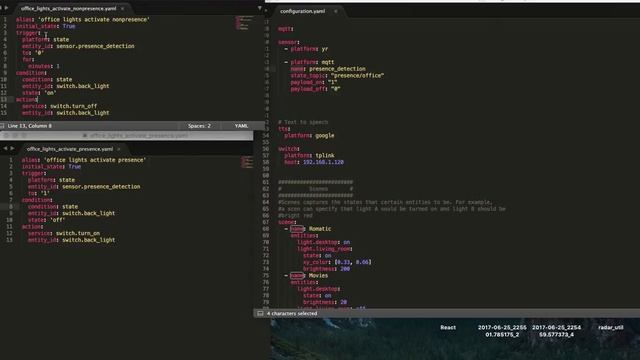Close the office_lights_activate_nonpresence.yaml tab
This screenshot has width=640, height=360.
pos(122,8)
